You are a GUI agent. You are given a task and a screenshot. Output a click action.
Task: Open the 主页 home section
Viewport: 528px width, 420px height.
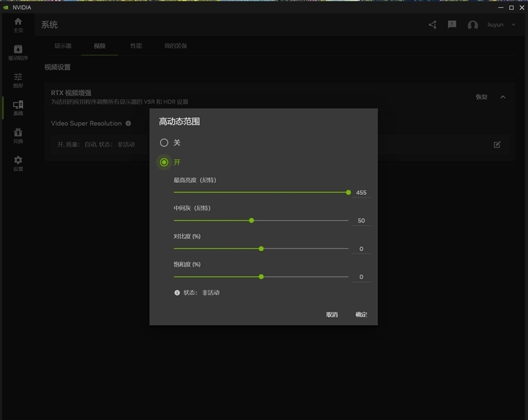tap(18, 24)
